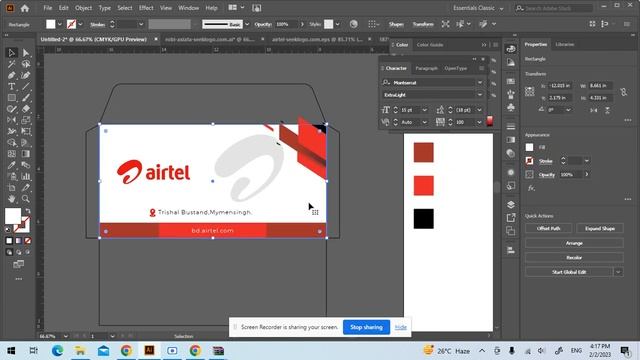Open the leading value dropdown
This screenshot has width=640, height=360.
click(479, 110)
